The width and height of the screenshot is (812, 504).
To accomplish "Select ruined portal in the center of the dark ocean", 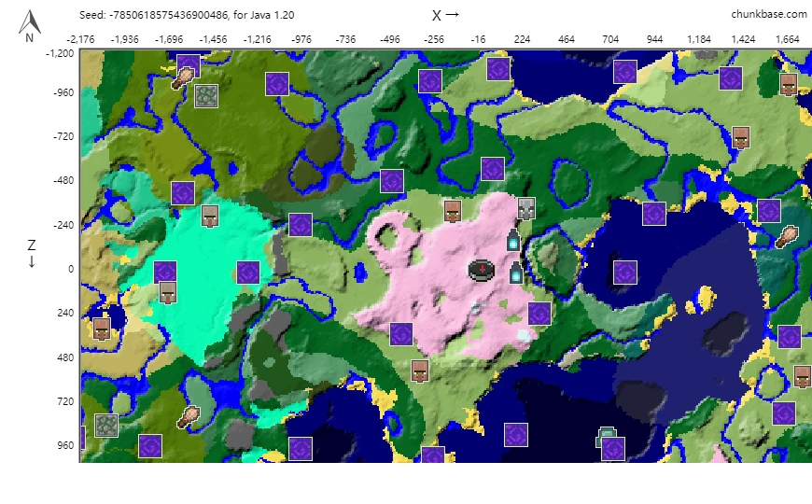I will point(625,273).
